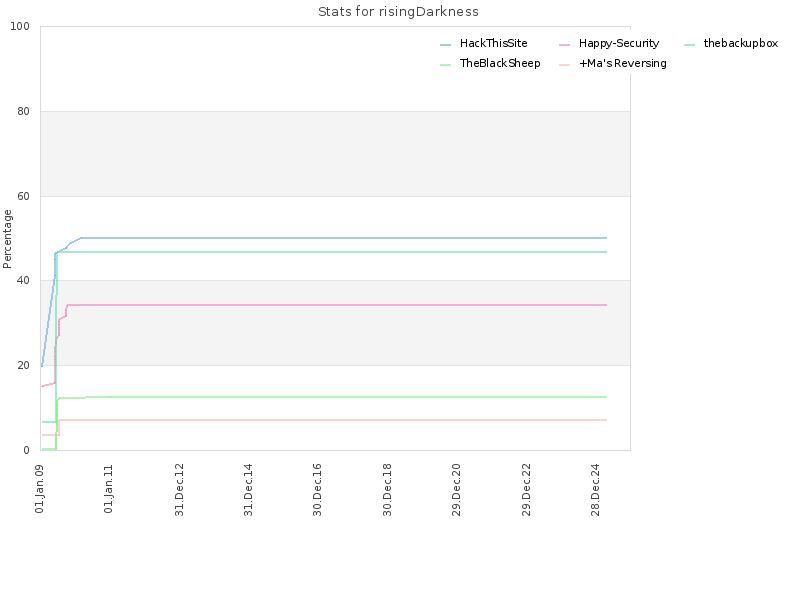Click the blue HackThisSite legend color marker
Viewport: 800px width, 600px height.
(x=445, y=45)
